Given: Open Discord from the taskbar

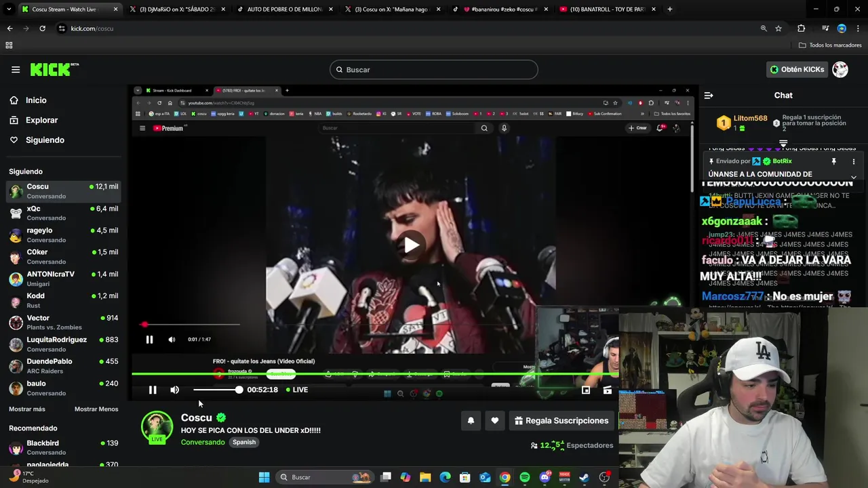Looking at the screenshot, I should (545, 477).
